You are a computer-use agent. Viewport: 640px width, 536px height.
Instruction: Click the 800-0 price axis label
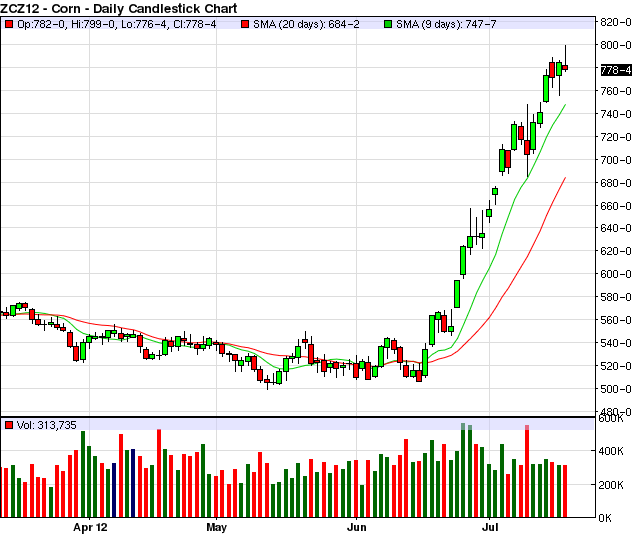(x=616, y=45)
